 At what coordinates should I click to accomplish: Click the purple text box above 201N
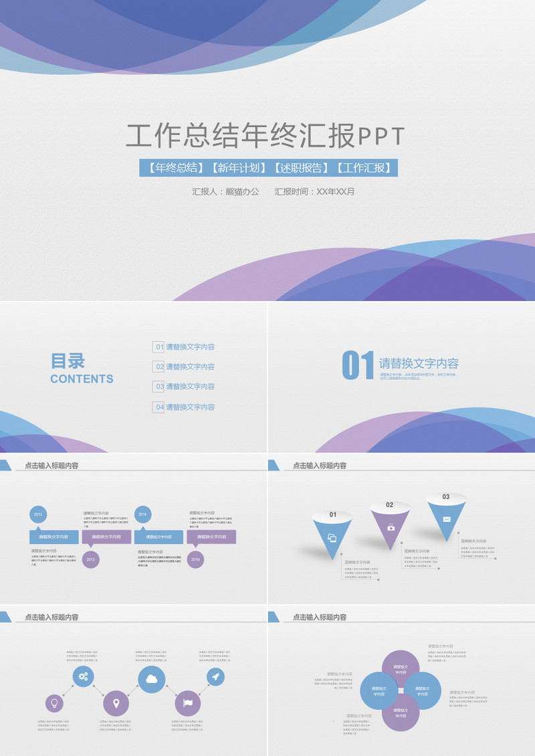[211, 537]
